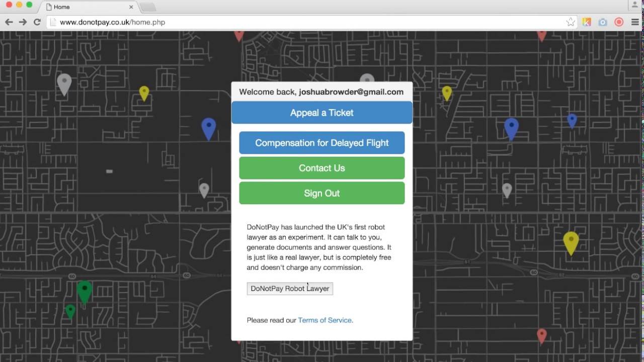The width and height of the screenshot is (644, 362).
Task: Bookmark this page with the star icon
Action: 571,22
